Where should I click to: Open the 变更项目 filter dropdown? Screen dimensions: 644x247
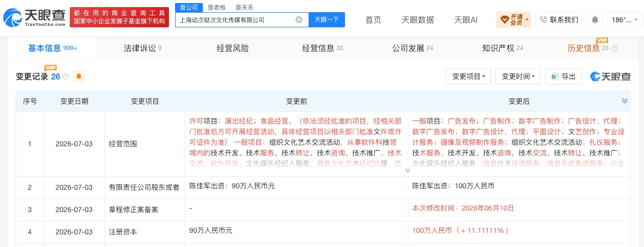tap(468, 76)
